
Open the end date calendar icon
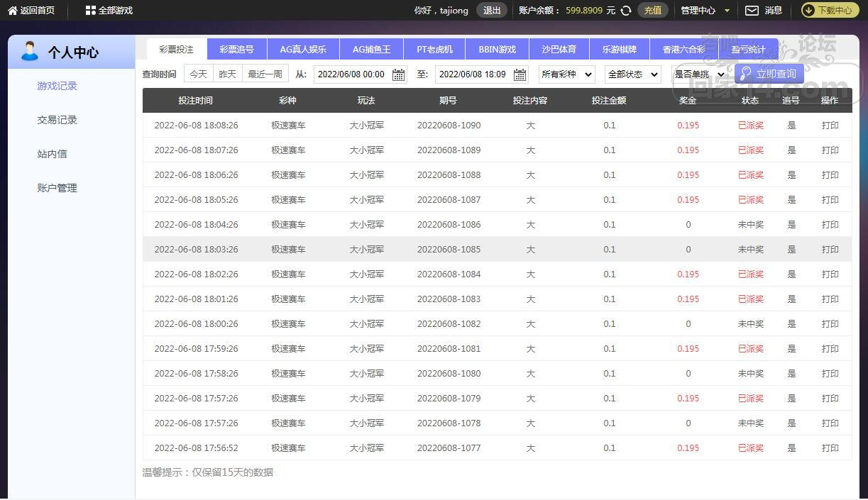pos(520,74)
